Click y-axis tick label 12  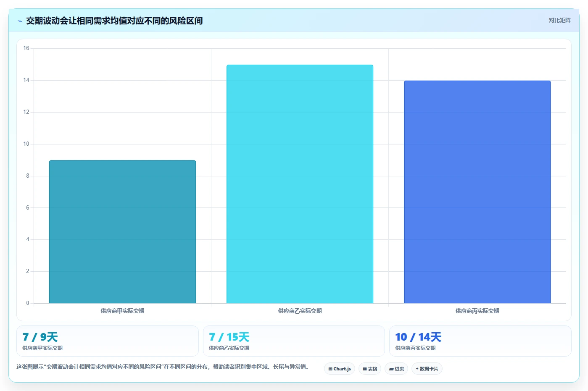click(26, 112)
